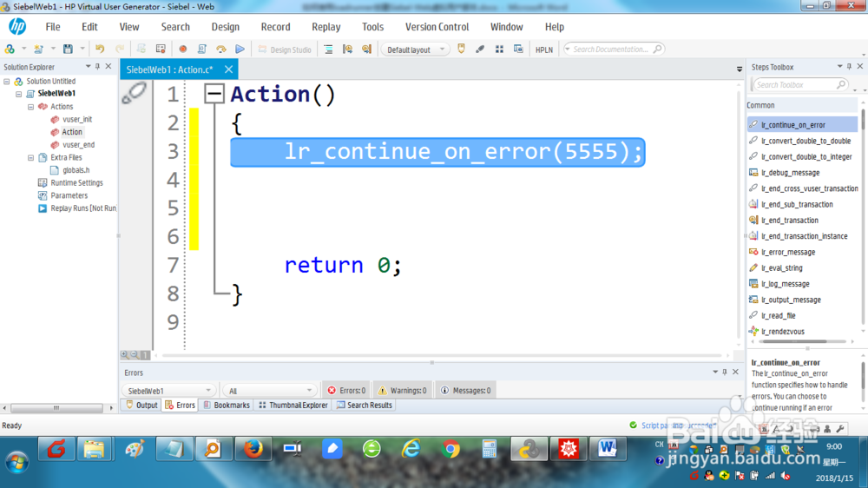
Task: Switch to the Search Results tab
Action: [x=365, y=406]
